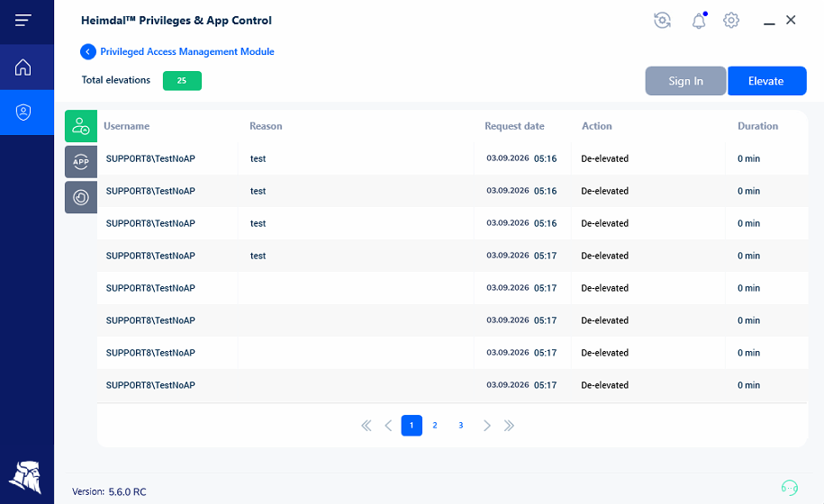Open the hamburger menu in sidebar
Viewport: 824px width, 504px height.
(23, 21)
